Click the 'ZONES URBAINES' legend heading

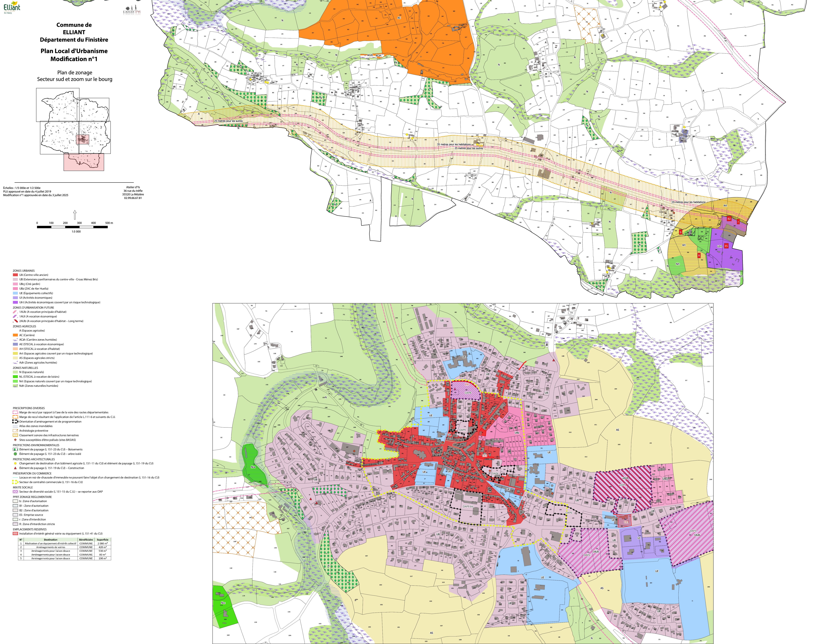24,271
